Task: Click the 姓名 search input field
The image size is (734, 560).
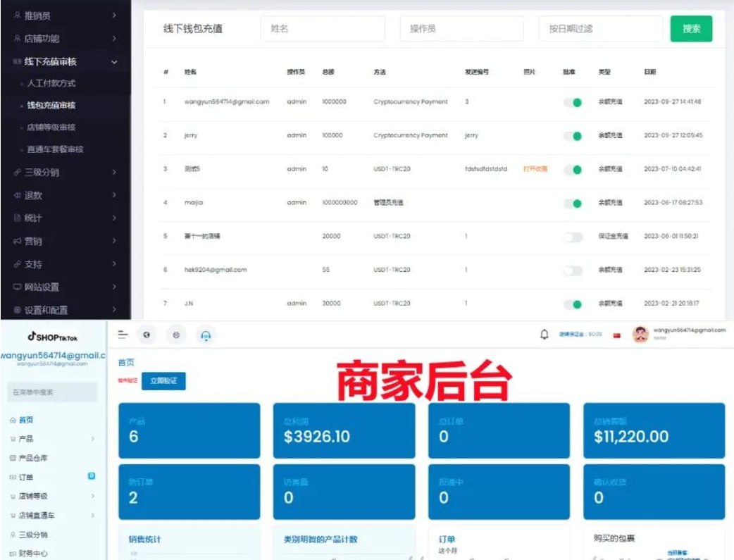Action: pyautogui.click(x=323, y=29)
